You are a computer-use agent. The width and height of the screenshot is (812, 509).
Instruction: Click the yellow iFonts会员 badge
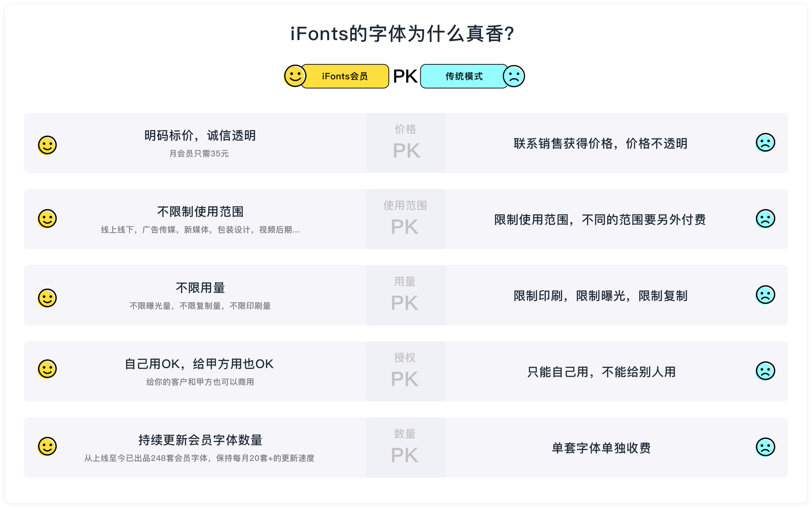(x=345, y=76)
